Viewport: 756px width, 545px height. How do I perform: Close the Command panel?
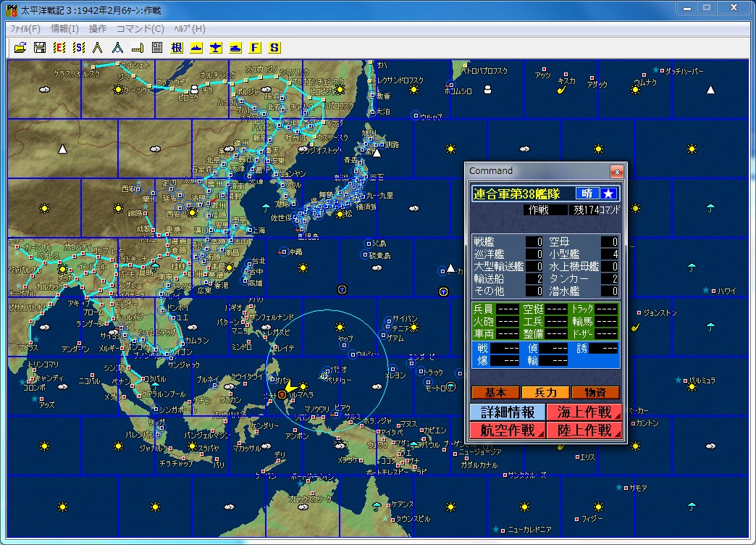[x=617, y=171]
